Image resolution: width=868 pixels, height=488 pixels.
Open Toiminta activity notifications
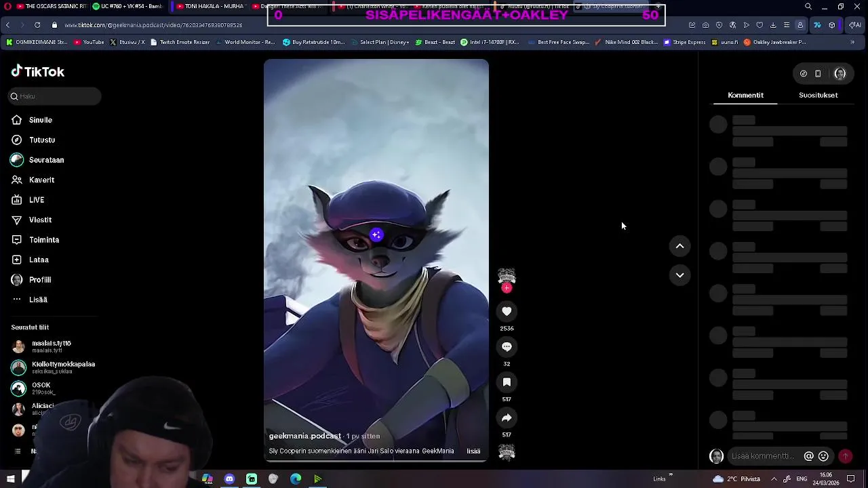(35, 240)
